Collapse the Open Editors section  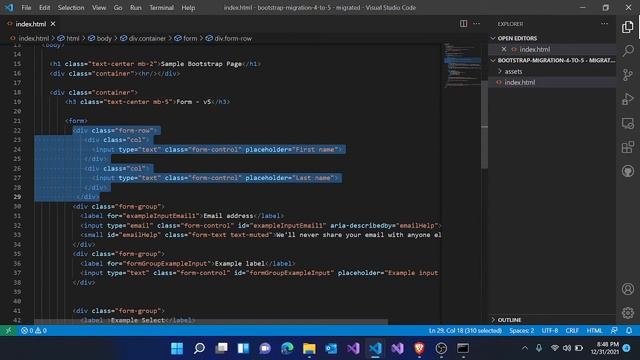click(517, 38)
